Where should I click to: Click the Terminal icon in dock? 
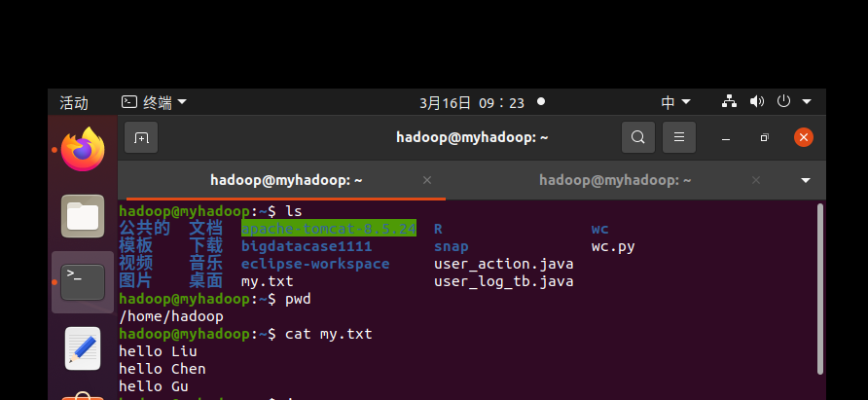[x=83, y=282]
